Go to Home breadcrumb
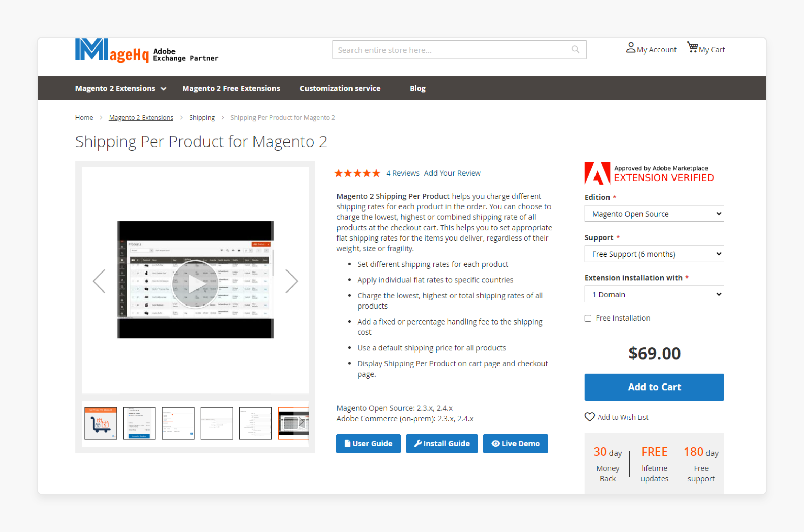Viewport: 804px width, 532px height. [84, 117]
